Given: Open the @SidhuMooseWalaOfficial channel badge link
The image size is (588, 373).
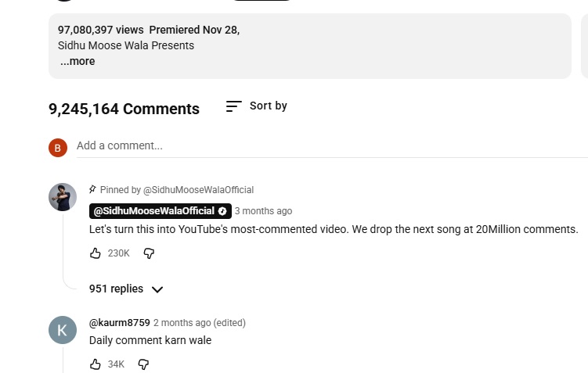Looking at the screenshot, I should [x=153, y=211].
